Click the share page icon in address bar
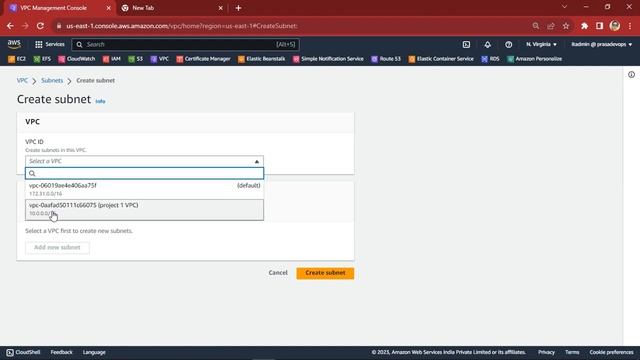The image size is (640, 360). click(551, 26)
